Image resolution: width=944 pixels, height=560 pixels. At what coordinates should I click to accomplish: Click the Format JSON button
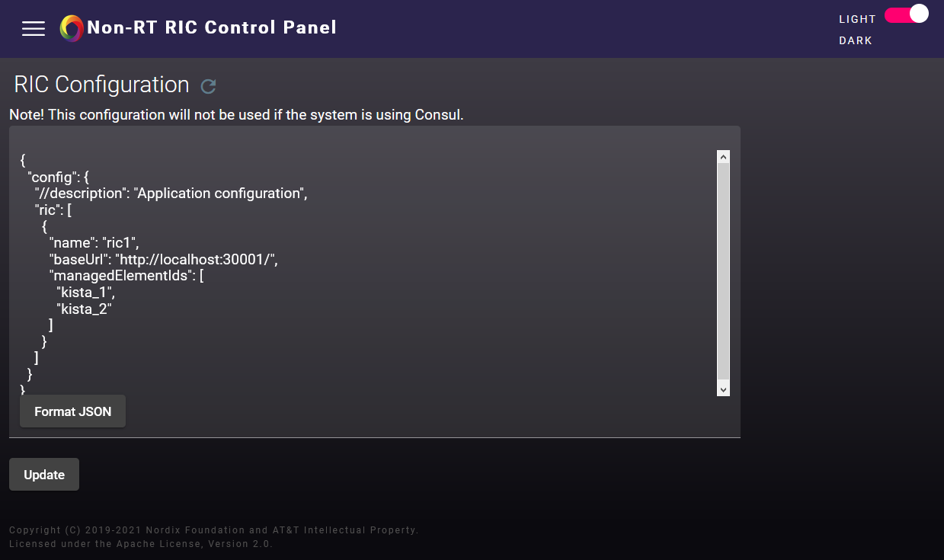click(x=72, y=411)
